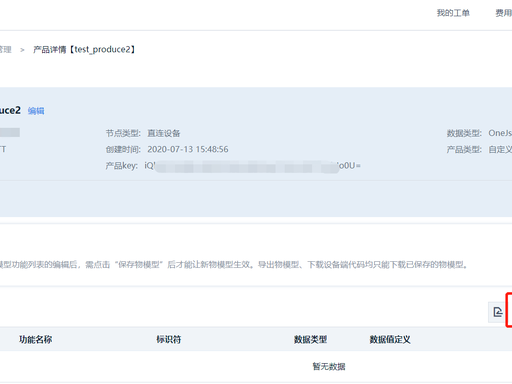
Task: Click the 节点类型 label
Action: pyautogui.click(x=123, y=133)
